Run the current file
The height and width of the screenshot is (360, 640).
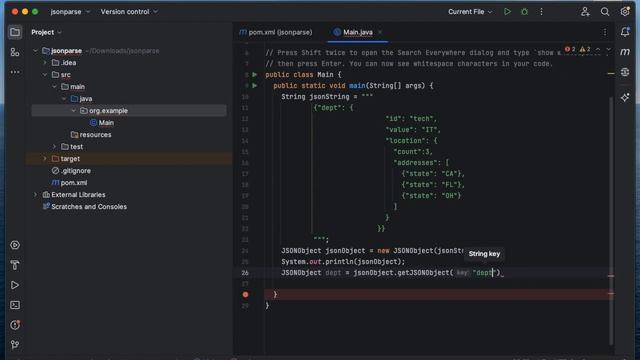point(507,12)
